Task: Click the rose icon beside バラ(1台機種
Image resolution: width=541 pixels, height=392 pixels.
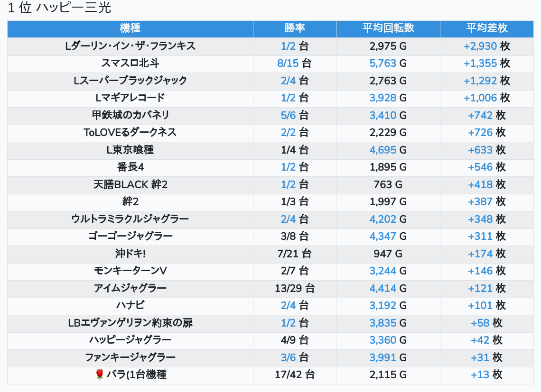Action: point(100,374)
